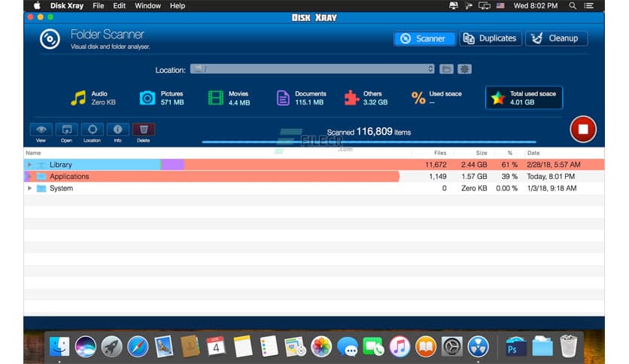The image size is (629, 364).
Task: Click the Info toolbar icon
Action: (x=117, y=129)
